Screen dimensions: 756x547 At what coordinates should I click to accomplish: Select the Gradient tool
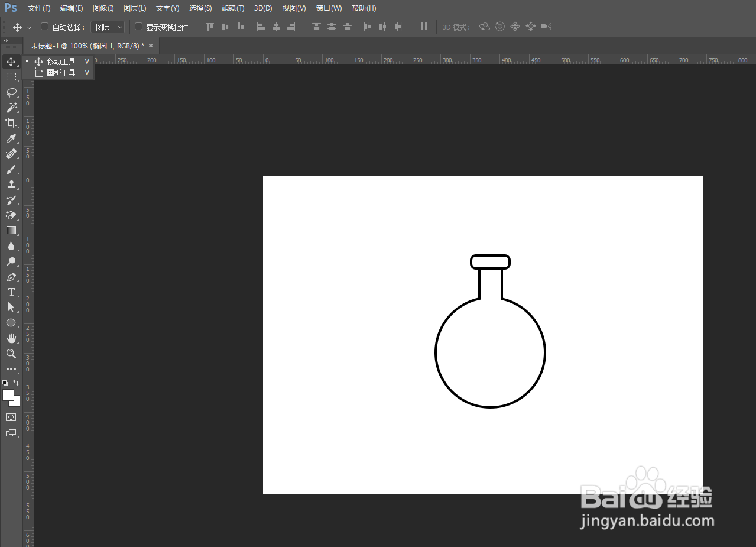tap(11, 231)
